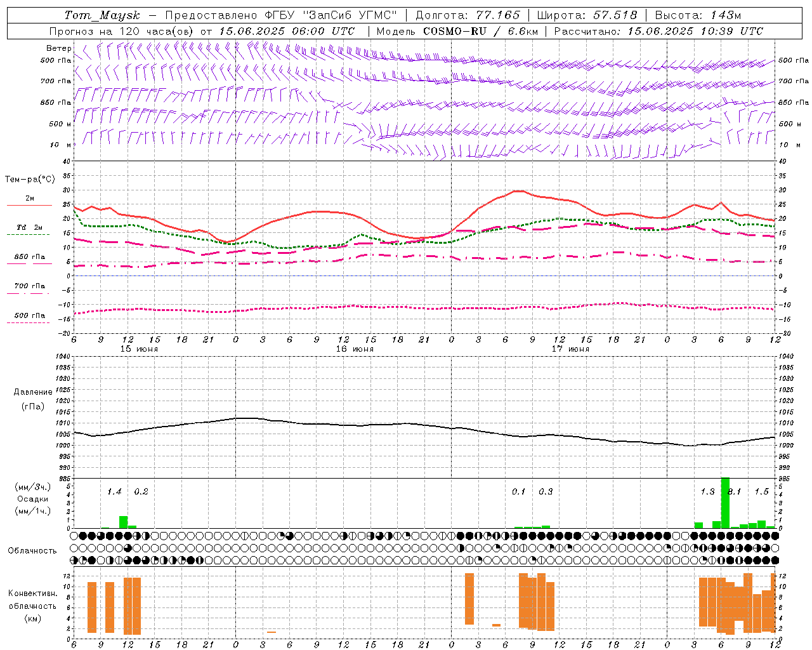Click the Ветер panel label
Viewport: 812px width, 650px height.
pyautogui.click(x=58, y=48)
